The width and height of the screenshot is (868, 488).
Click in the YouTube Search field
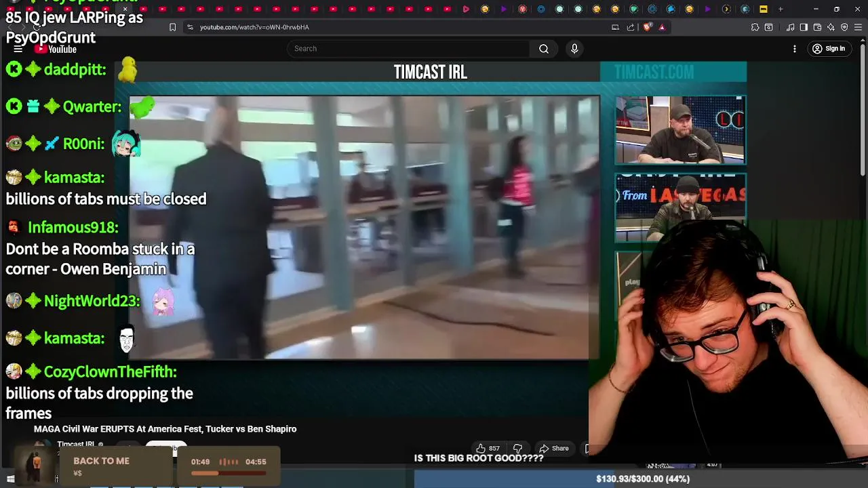tap(408, 49)
